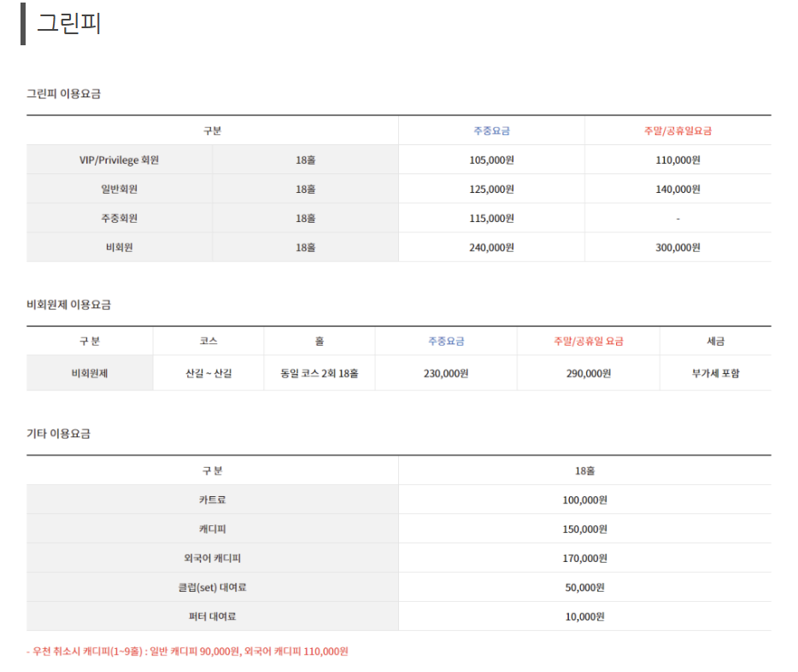
Task: Click the 그린피 page heading
Action: (x=69, y=23)
